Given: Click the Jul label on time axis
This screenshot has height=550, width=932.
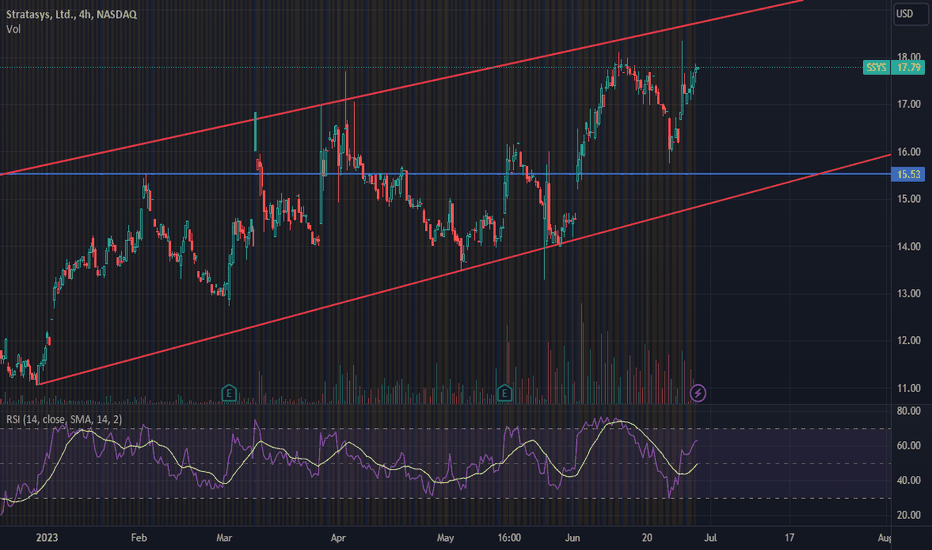Looking at the screenshot, I should [710, 538].
